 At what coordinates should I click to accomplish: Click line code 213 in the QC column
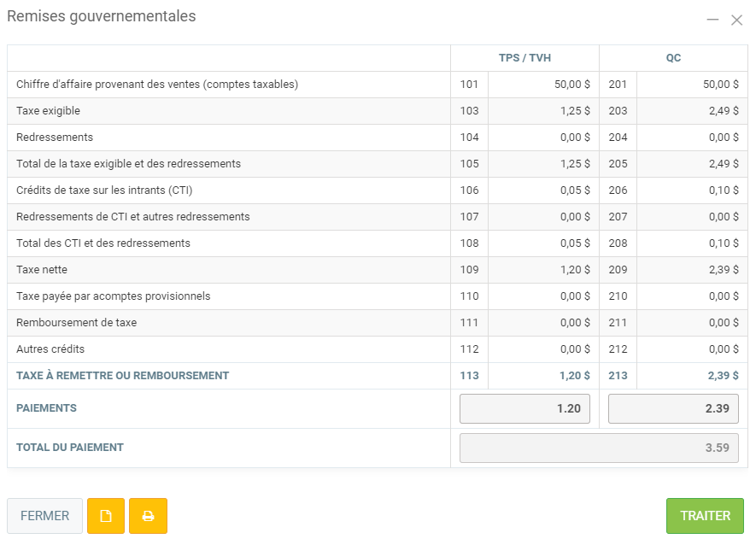[618, 376]
